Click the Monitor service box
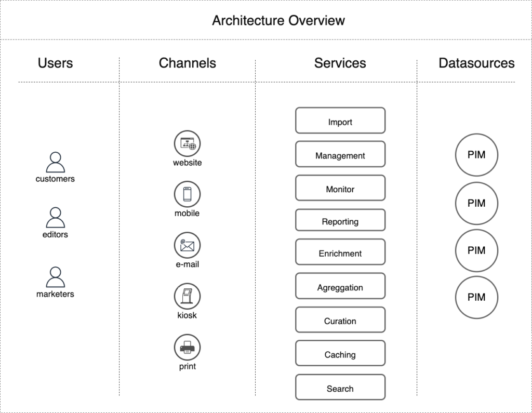This screenshot has height=413, width=532. tap(340, 188)
